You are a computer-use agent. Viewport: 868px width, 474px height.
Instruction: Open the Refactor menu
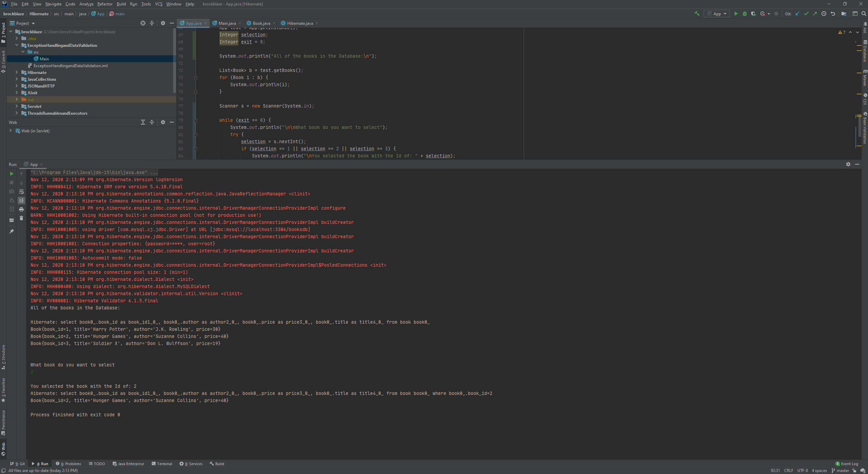[105, 4]
